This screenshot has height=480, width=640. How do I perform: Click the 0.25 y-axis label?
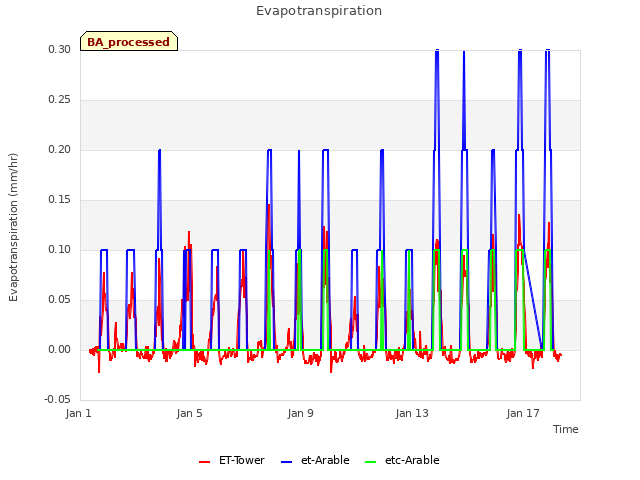pos(59,100)
